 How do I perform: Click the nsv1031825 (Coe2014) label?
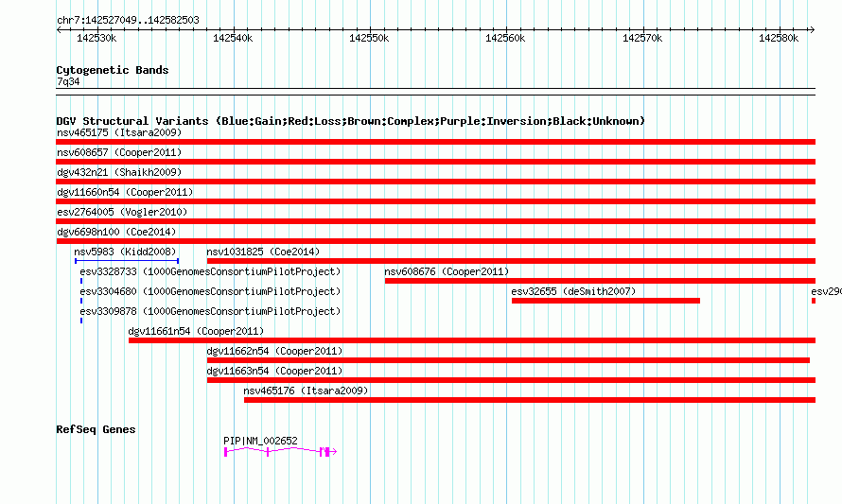263,252
